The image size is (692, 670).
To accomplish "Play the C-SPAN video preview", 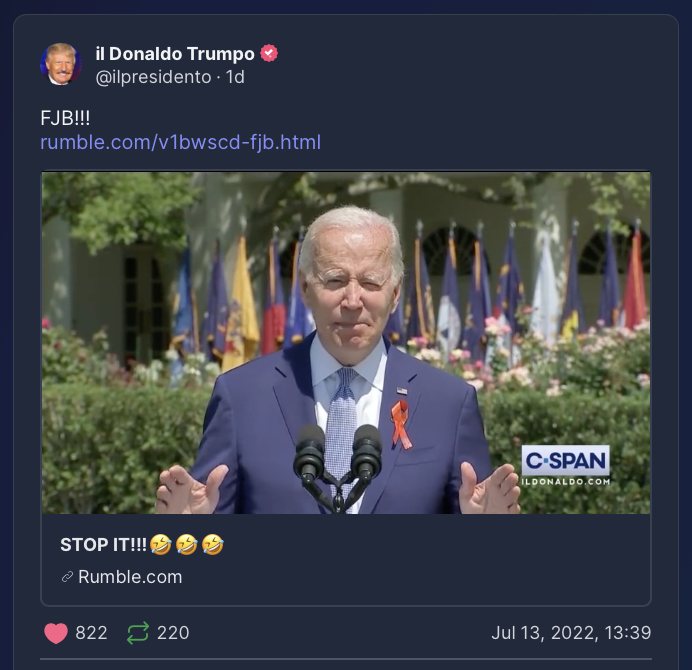I will 346,343.
